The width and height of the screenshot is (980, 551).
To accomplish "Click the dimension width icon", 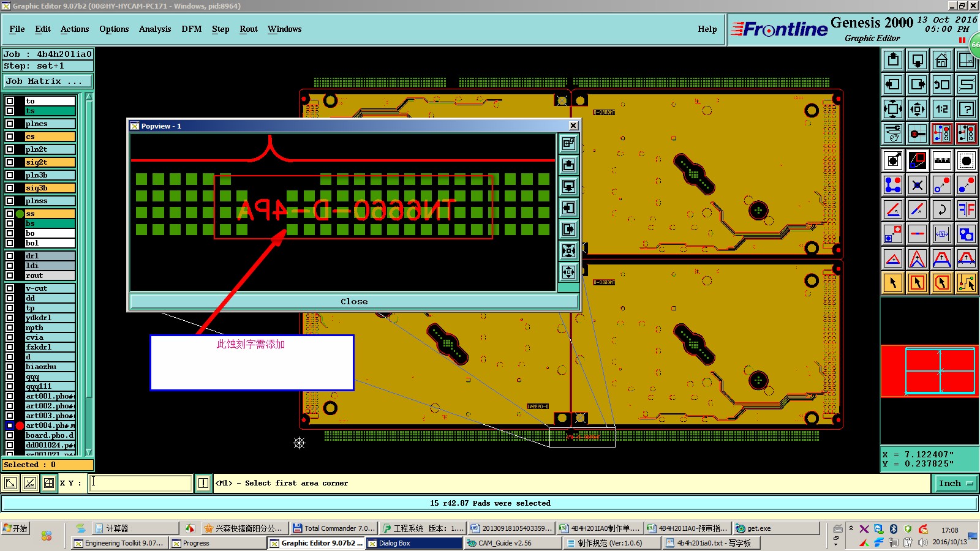I will coord(942,234).
